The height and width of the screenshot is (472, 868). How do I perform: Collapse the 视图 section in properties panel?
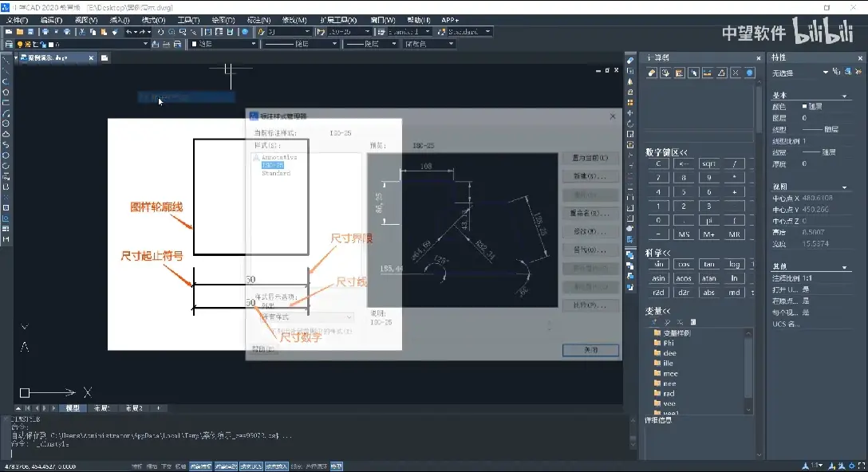click(844, 187)
